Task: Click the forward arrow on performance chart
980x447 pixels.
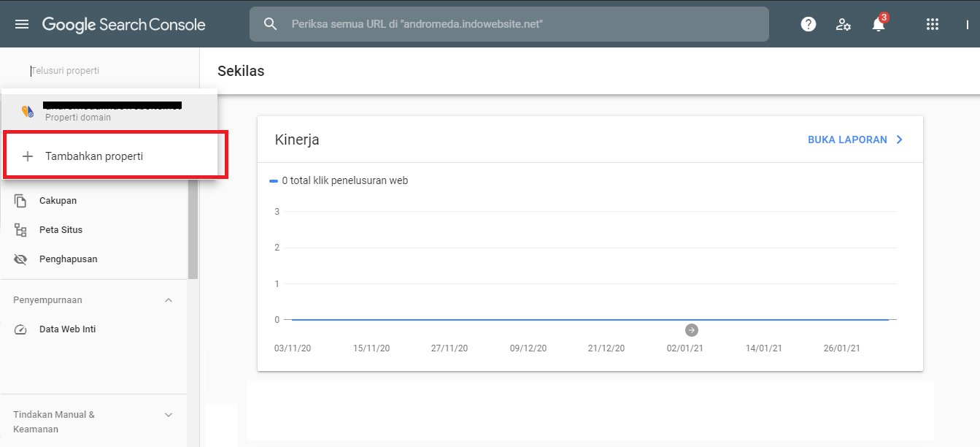Action: coord(690,329)
